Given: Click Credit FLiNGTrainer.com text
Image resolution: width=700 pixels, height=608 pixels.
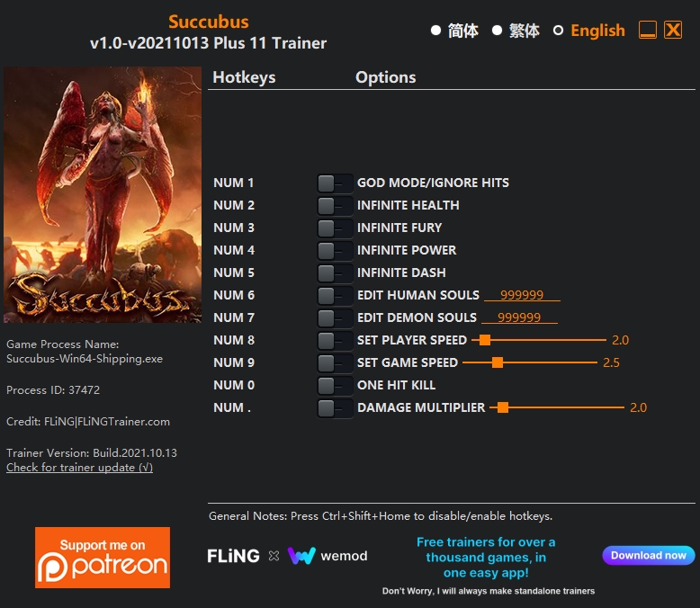Looking at the screenshot, I should 88,422.
